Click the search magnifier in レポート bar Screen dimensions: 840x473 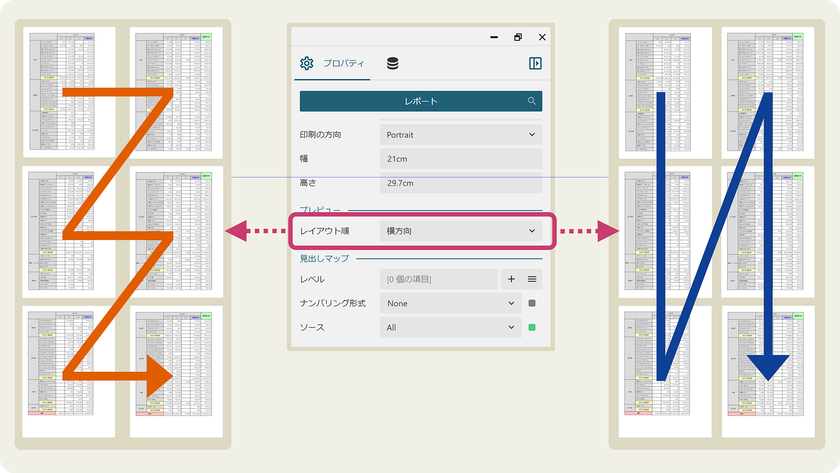(x=531, y=101)
